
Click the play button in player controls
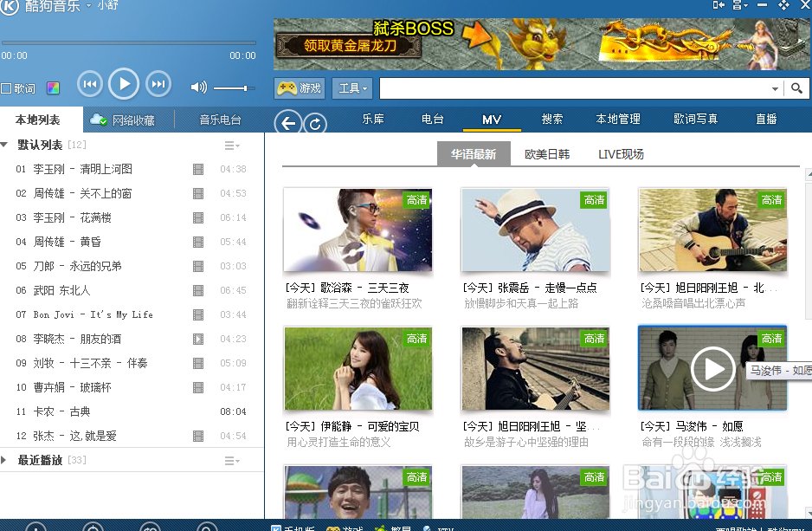[x=124, y=84]
